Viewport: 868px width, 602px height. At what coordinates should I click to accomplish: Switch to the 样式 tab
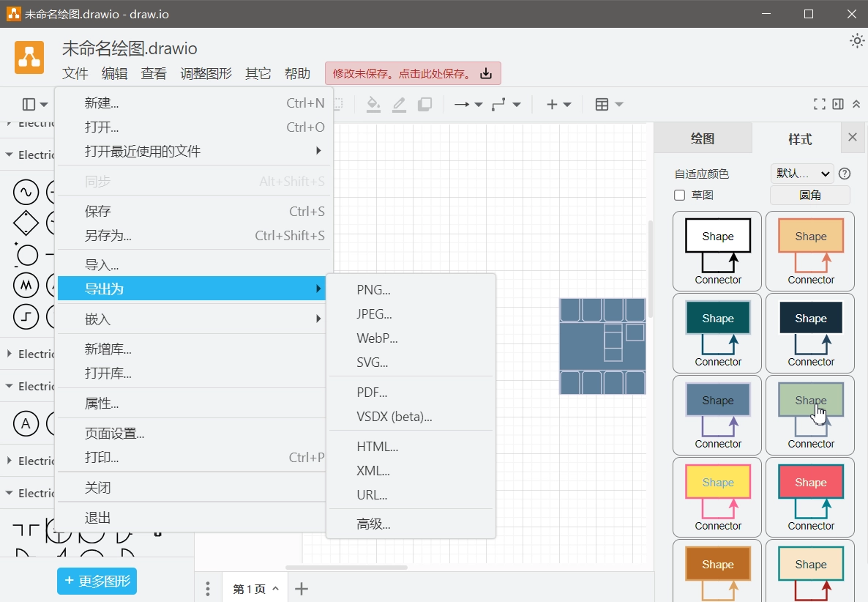pyautogui.click(x=799, y=138)
